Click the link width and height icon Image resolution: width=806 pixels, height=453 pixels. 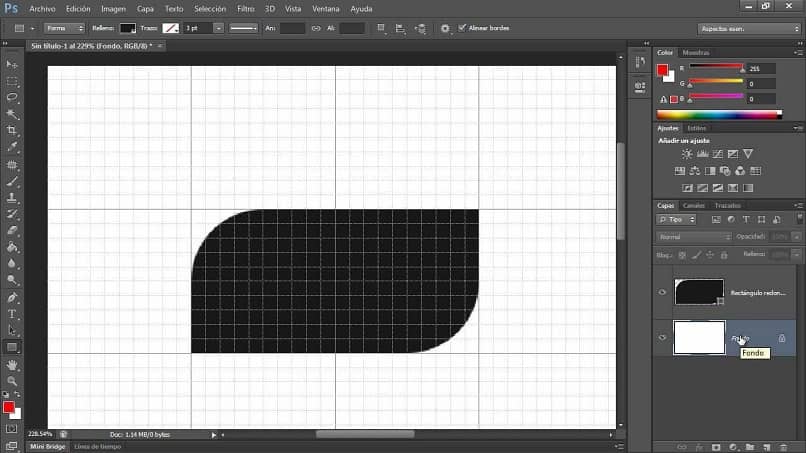pos(316,28)
